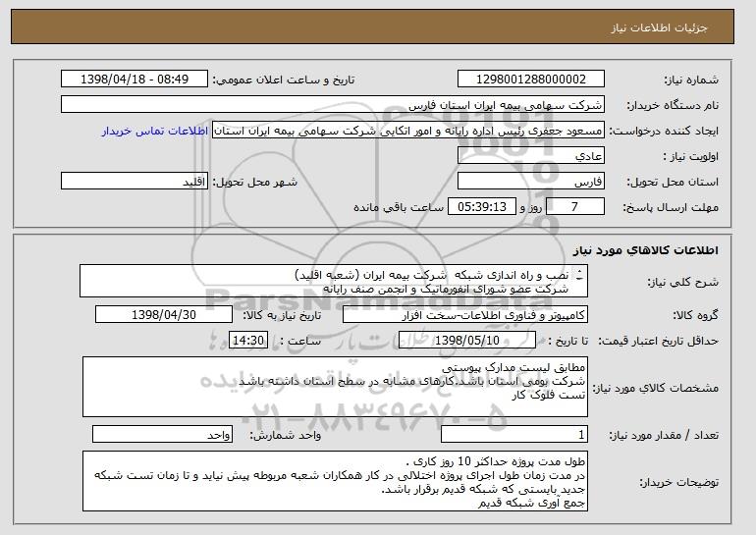Click the label حداقل تاریخ اعتبار قیمت
This screenshot has height=535, width=756.
[659, 341]
